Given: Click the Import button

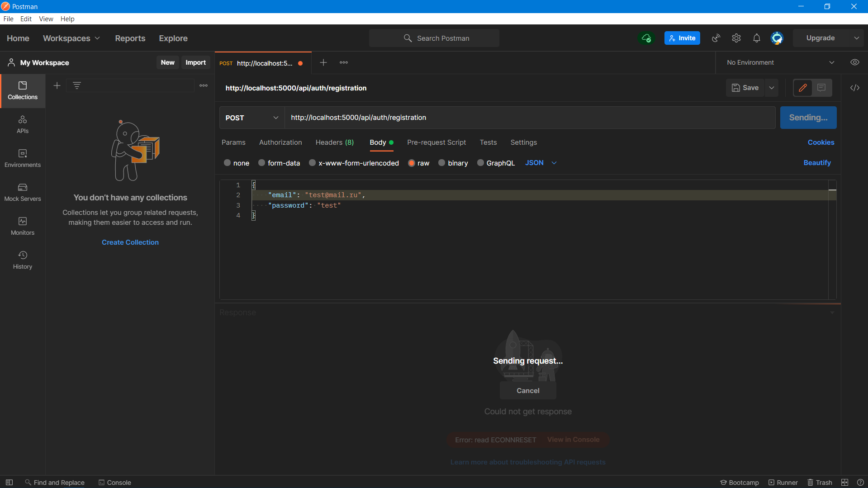Looking at the screenshot, I should (x=195, y=62).
